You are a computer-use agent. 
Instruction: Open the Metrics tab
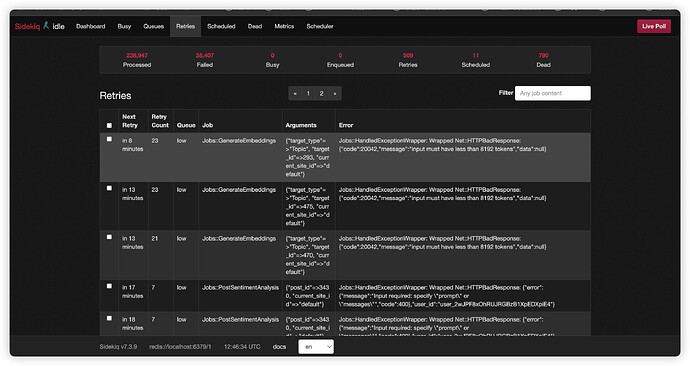[x=284, y=26]
